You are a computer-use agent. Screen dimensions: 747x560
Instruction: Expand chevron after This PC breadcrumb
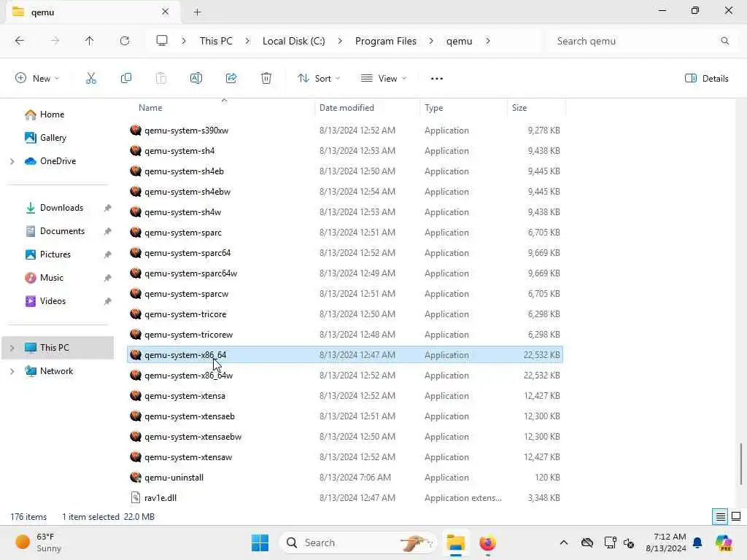247,41
